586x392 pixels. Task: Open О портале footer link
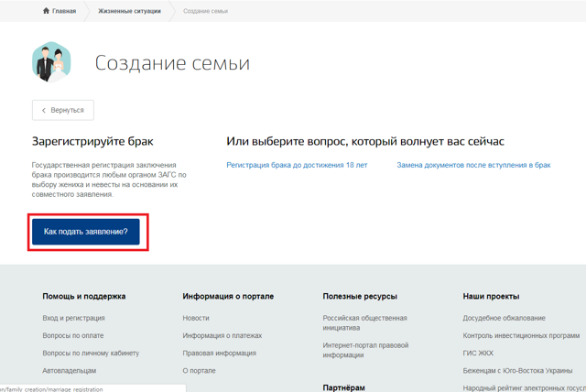pyautogui.click(x=200, y=371)
